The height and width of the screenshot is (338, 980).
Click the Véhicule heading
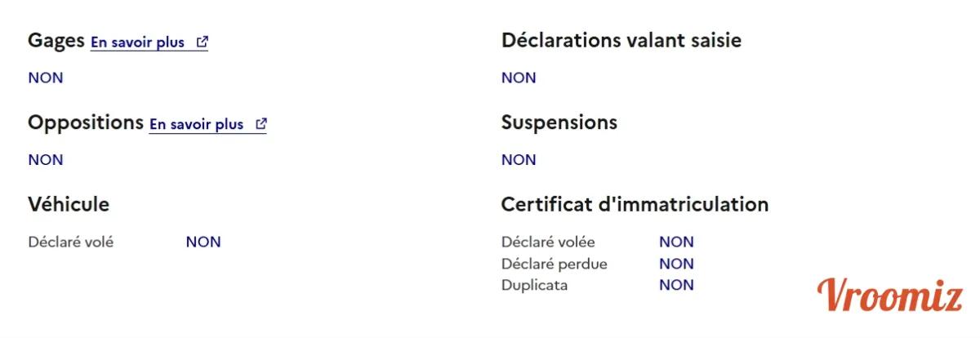69,204
